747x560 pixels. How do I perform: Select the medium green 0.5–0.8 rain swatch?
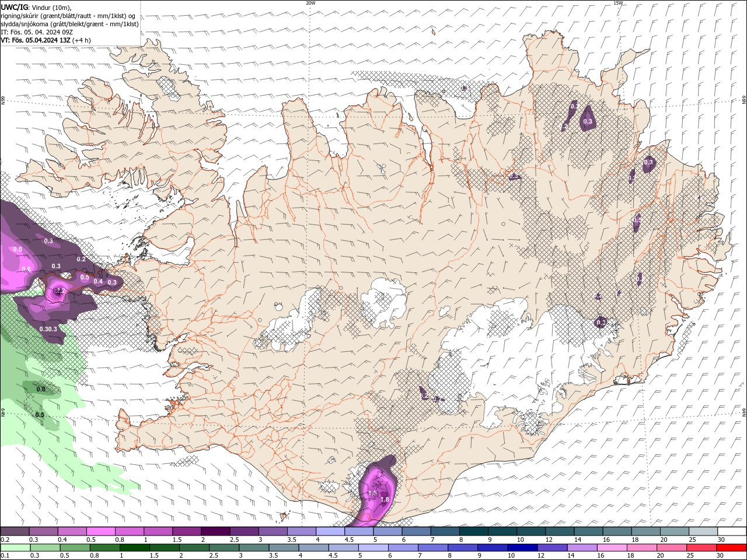point(75,548)
